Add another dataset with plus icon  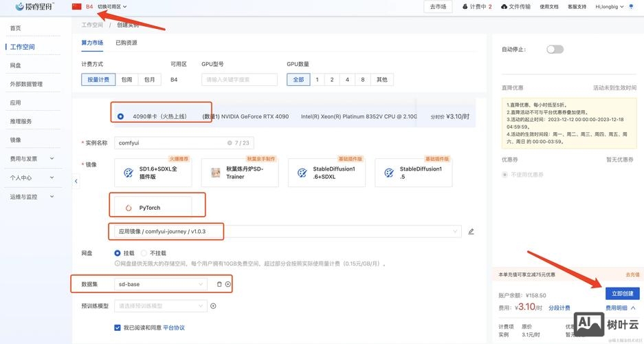point(228,284)
